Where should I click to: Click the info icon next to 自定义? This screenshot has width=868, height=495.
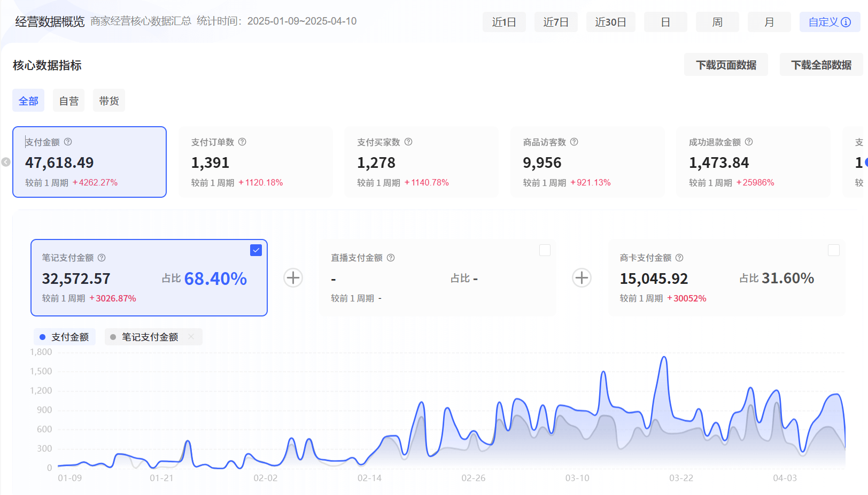[844, 22]
